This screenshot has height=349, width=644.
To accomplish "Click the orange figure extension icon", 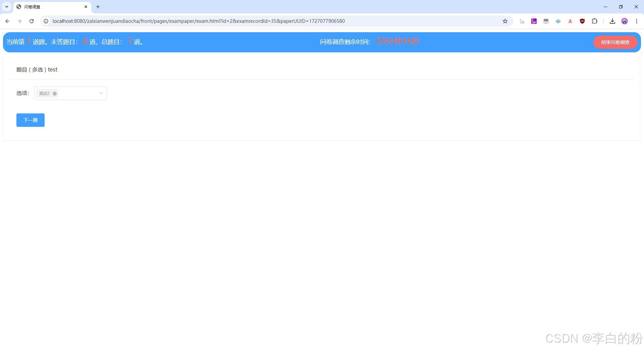I will tap(570, 21).
